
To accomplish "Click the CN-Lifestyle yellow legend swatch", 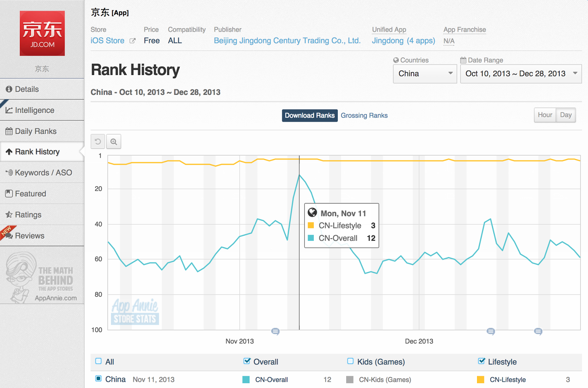I will [x=480, y=380].
